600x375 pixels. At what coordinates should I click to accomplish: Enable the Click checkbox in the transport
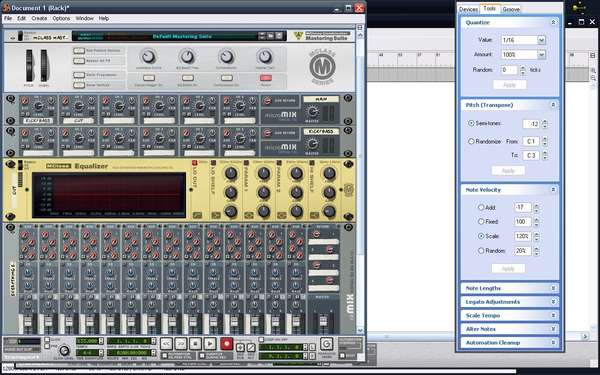[x=47, y=339]
